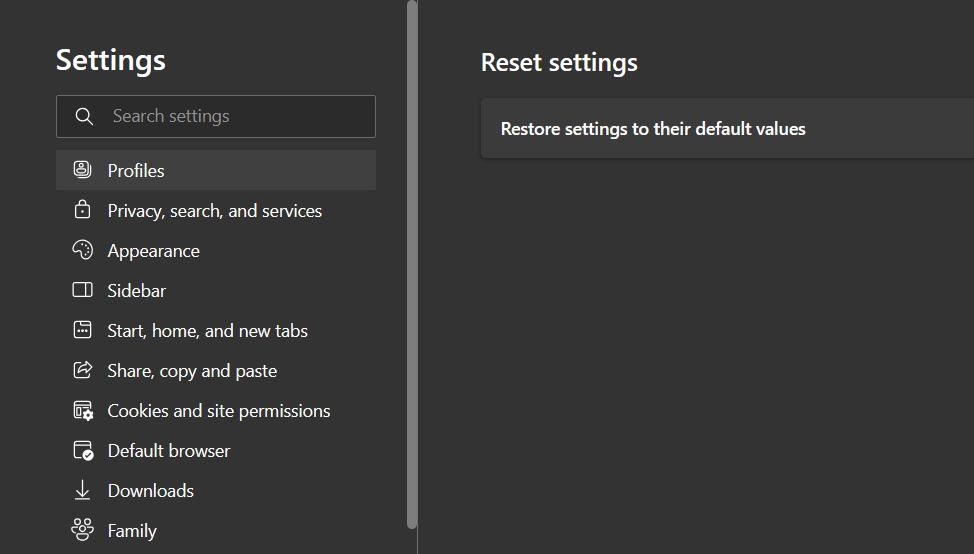The image size is (974, 554).
Task: Click the Cookies and site permissions icon
Action: (x=83, y=410)
